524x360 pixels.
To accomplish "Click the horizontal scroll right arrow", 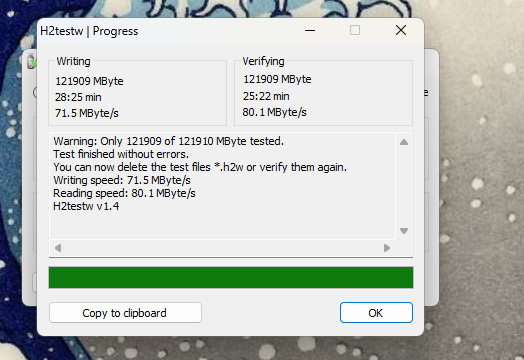I will 387,248.
